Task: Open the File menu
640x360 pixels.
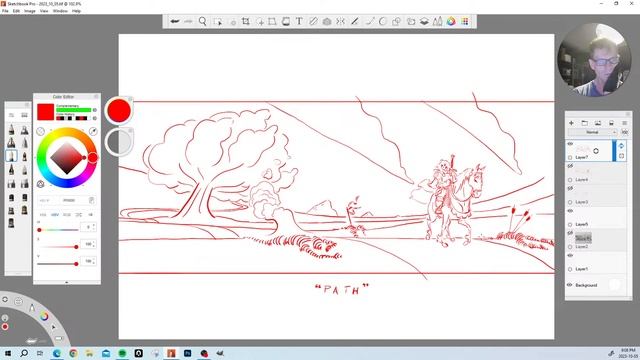Action: [5, 11]
